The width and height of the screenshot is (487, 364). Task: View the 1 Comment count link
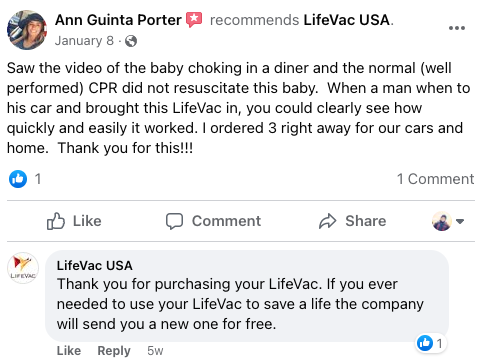[x=435, y=179]
